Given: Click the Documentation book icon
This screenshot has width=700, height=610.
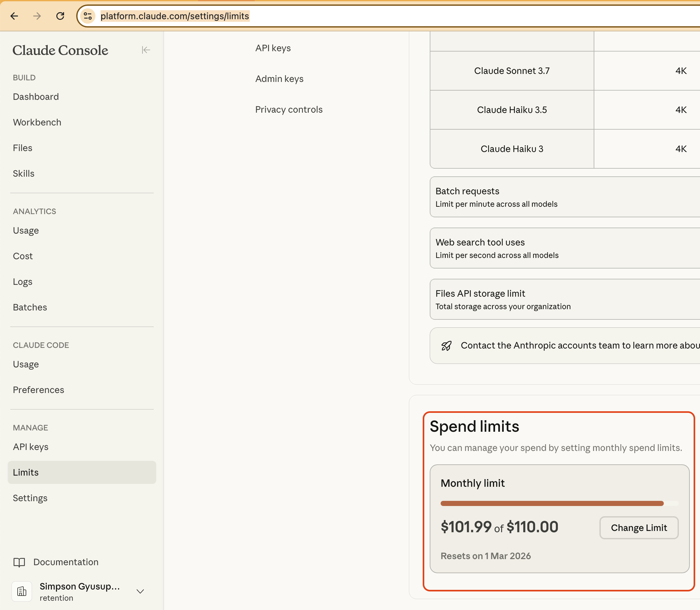Looking at the screenshot, I should click(20, 562).
